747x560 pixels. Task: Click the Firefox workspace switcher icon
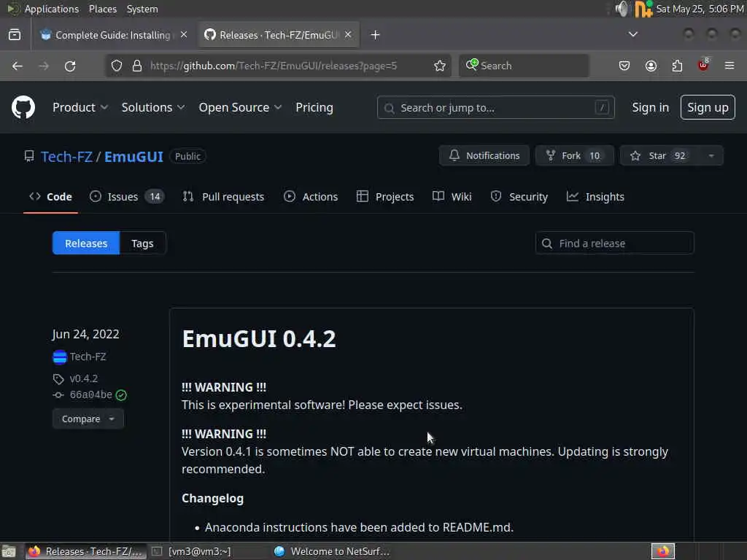pos(663,551)
